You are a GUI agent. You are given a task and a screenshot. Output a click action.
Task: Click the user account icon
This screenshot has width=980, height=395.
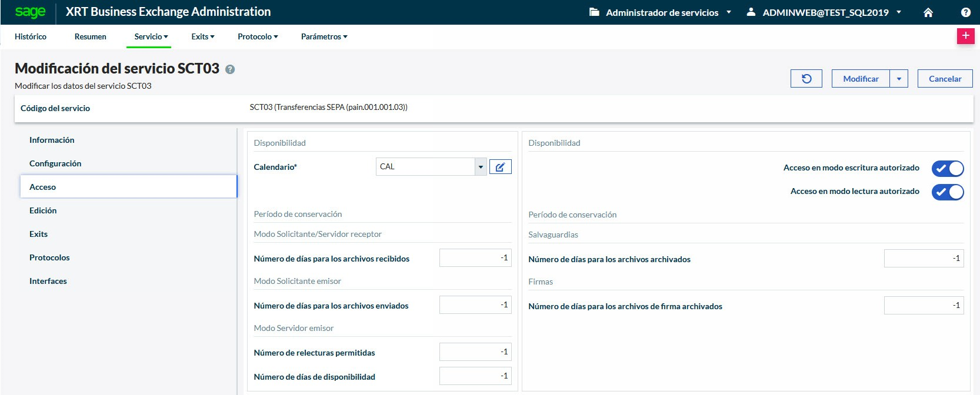(751, 12)
